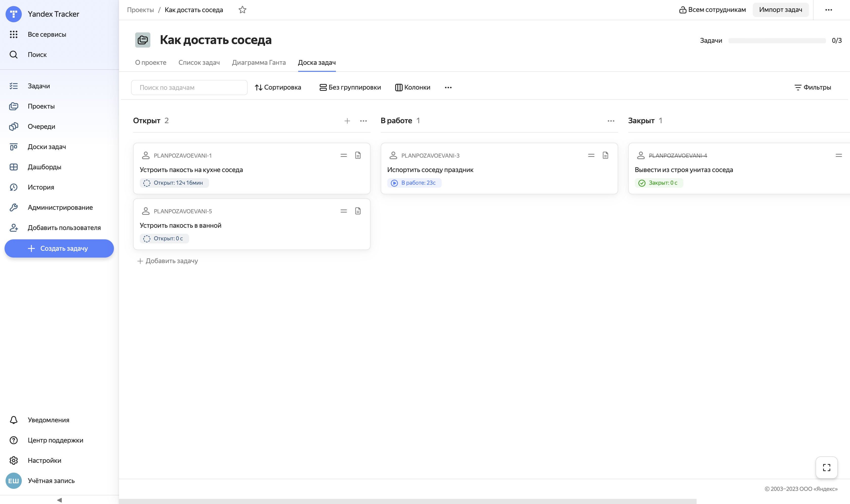Image resolution: width=850 pixels, height=504 pixels.
Task: Open Сортировка dropdown
Action: pyautogui.click(x=278, y=87)
